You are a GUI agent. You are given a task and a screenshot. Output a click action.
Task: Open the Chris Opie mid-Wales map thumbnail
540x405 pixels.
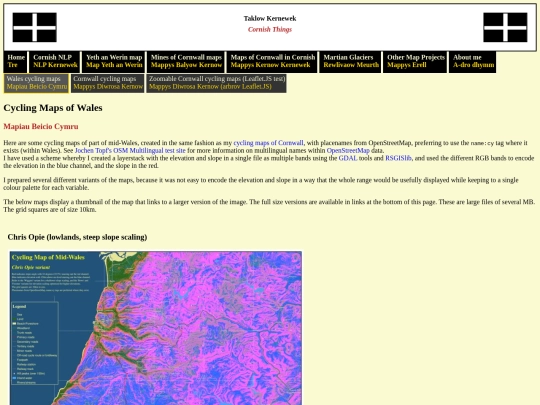coord(156,328)
